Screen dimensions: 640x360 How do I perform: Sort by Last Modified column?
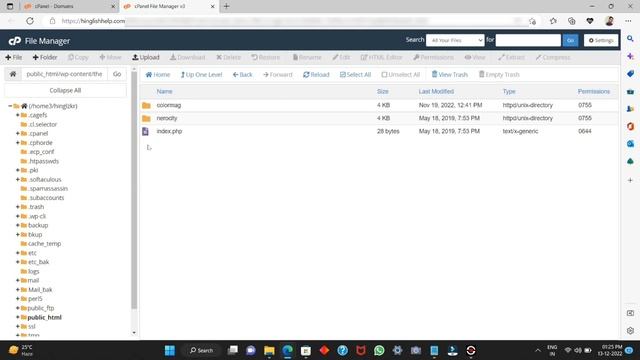tap(436, 91)
